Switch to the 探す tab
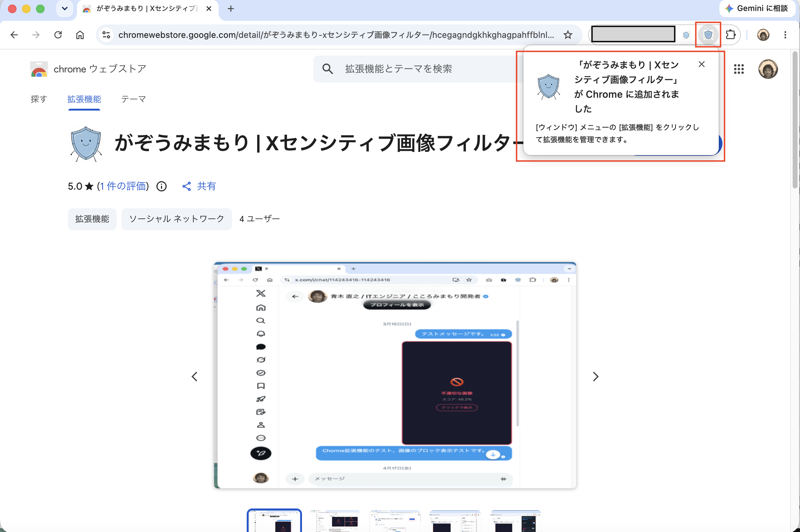The image size is (800, 532). point(39,99)
